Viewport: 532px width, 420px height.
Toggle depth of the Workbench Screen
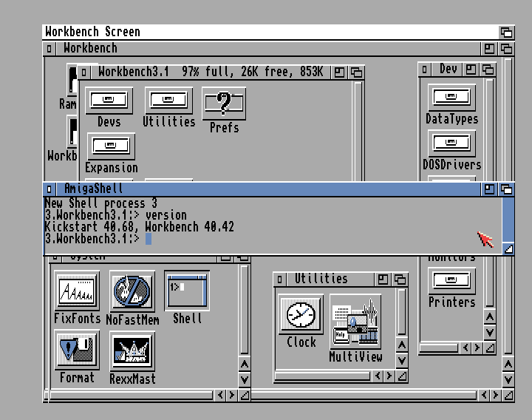click(x=506, y=32)
